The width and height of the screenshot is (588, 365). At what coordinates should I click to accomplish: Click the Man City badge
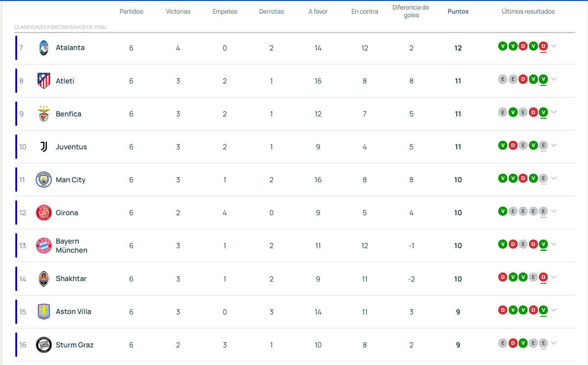click(44, 180)
